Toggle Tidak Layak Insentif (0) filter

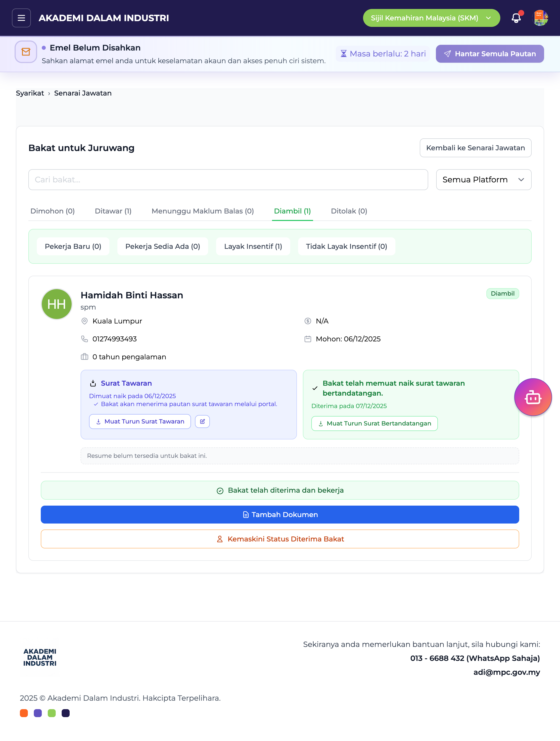346,247
